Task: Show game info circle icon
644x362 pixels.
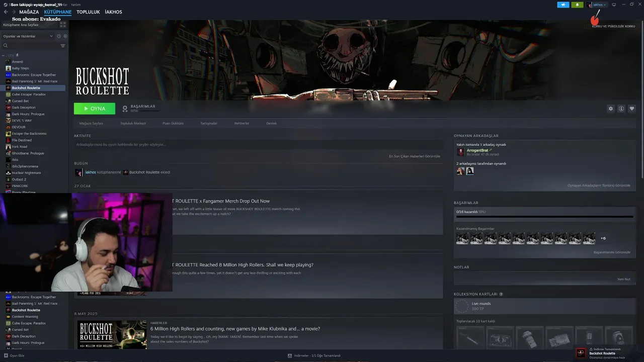Action: click(x=621, y=109)
